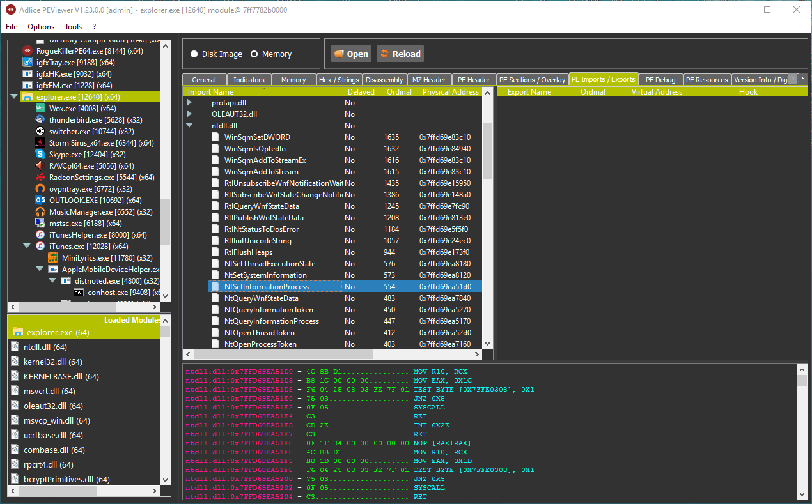
Task: Click the MiniLyrics.exe process icon
Action: point(53,258)
